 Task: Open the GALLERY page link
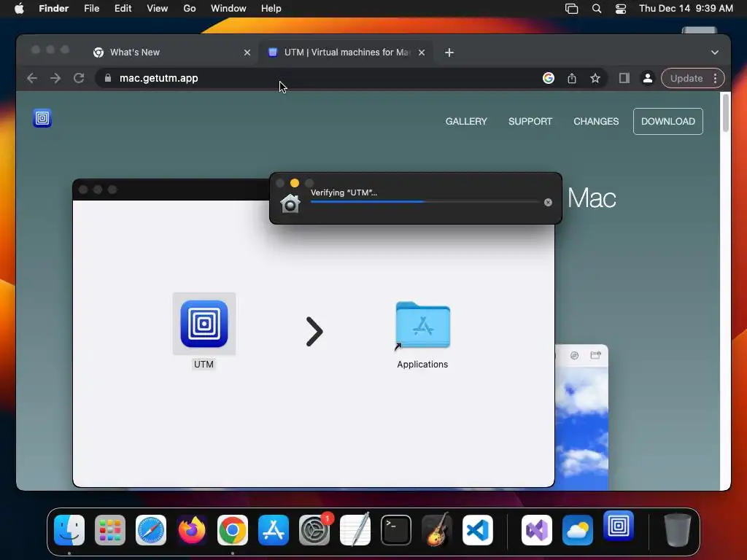point(466,122)
